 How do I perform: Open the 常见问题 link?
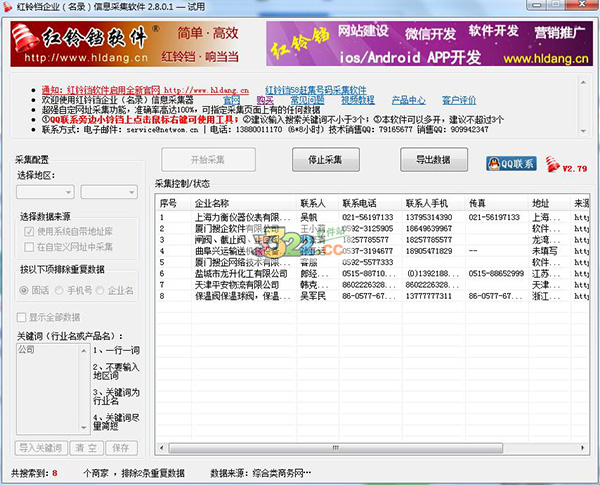(307, 100)
